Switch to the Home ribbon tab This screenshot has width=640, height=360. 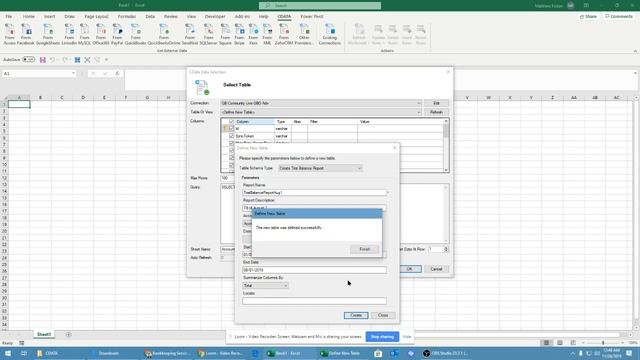(29, 17)
